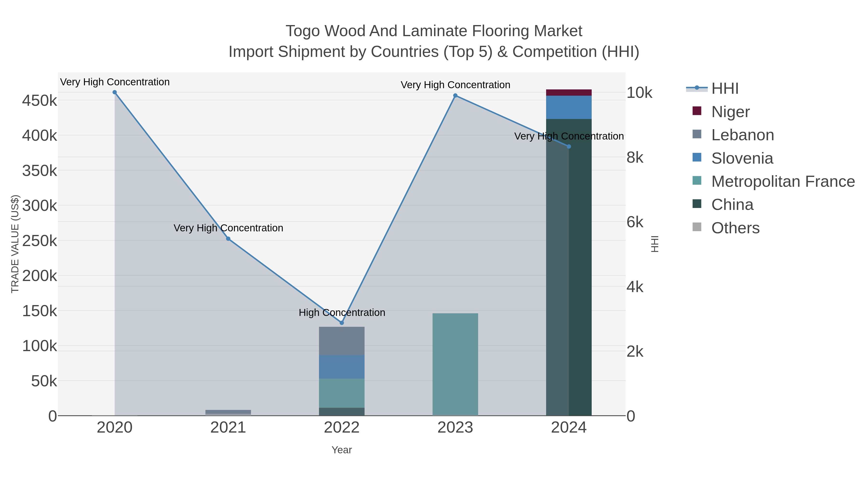
Task: Click the 10k HHI axis tick label
Action: pyautogui.click(x=639, y=93)
